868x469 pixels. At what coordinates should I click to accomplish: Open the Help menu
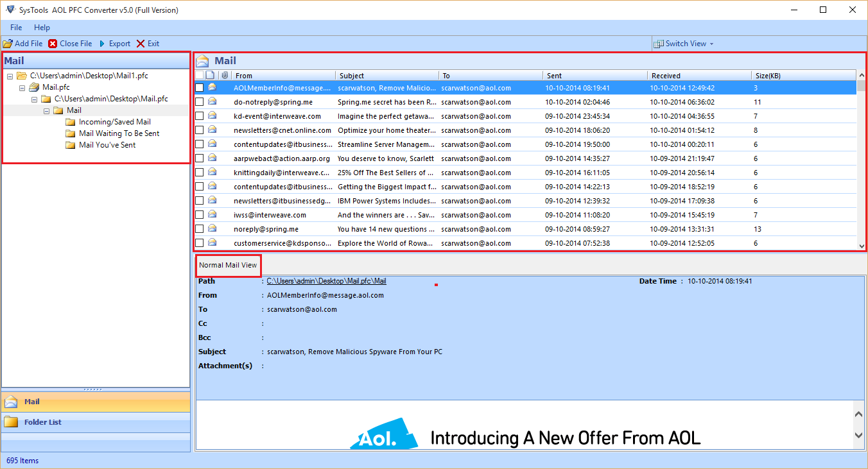[x=42, y=28]
